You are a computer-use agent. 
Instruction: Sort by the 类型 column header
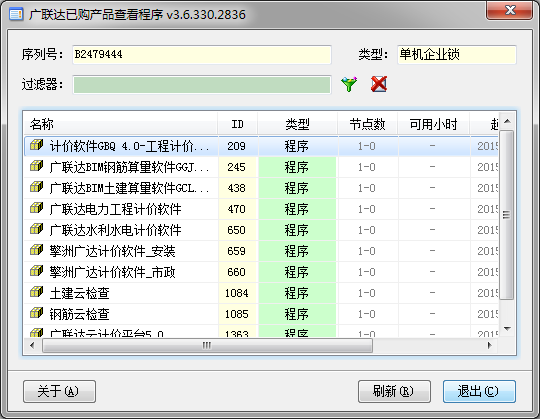[298, 124]
